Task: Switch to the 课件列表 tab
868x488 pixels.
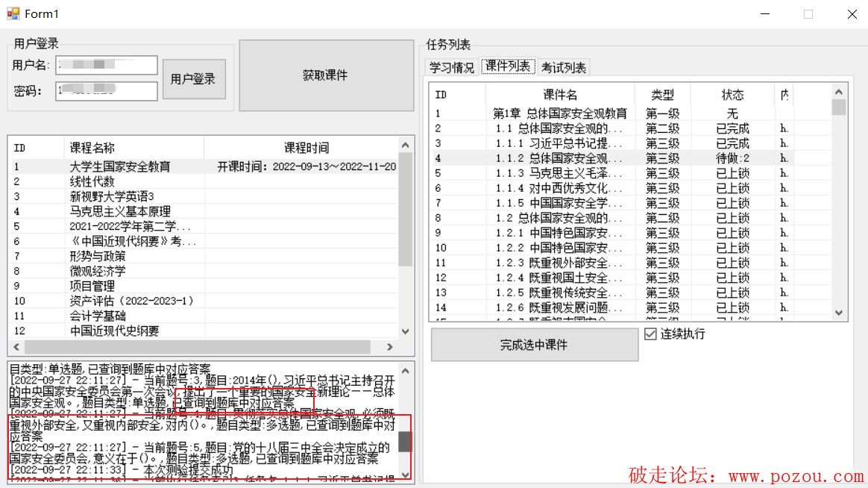Action: tap(508, 66)
